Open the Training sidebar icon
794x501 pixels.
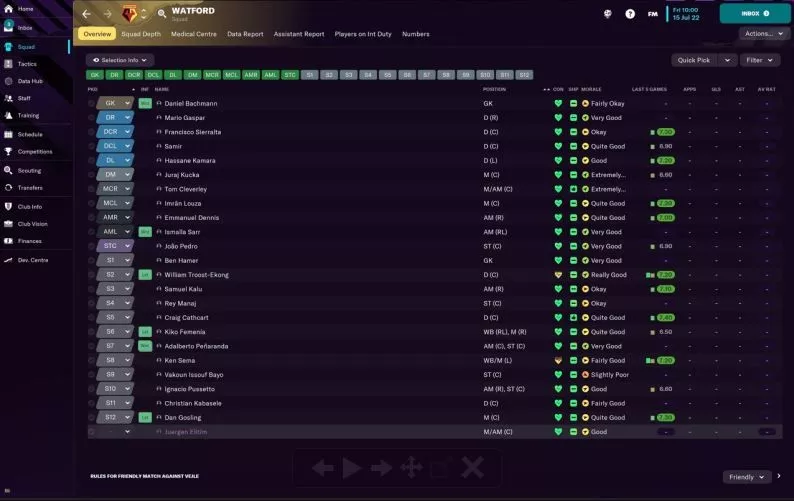[8, 115]
